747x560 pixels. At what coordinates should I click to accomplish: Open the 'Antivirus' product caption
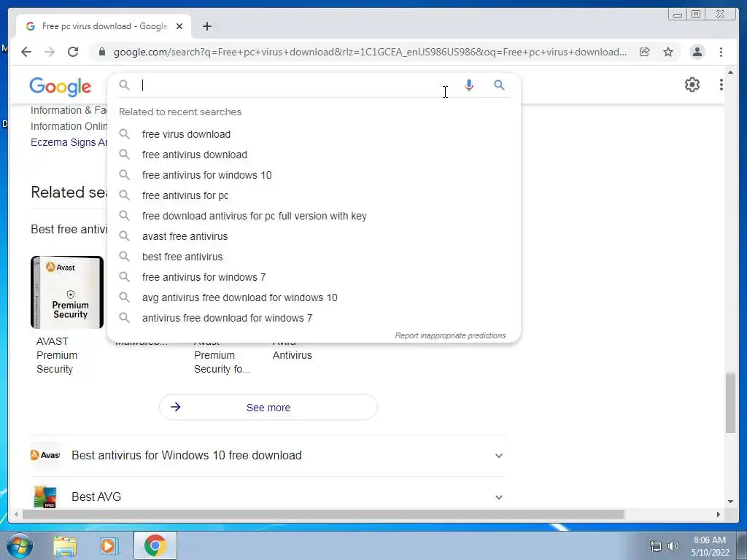click(x=292, y=355)
